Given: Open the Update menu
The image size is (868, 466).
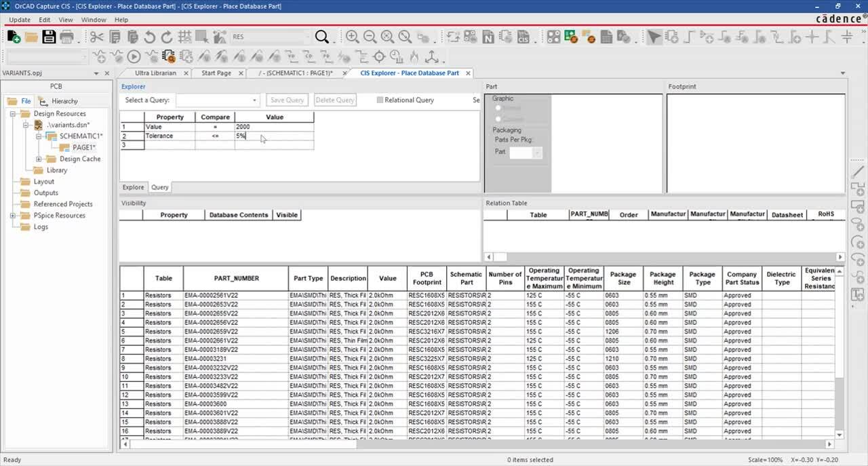Looking at the screenshot, I should point(19,20).
